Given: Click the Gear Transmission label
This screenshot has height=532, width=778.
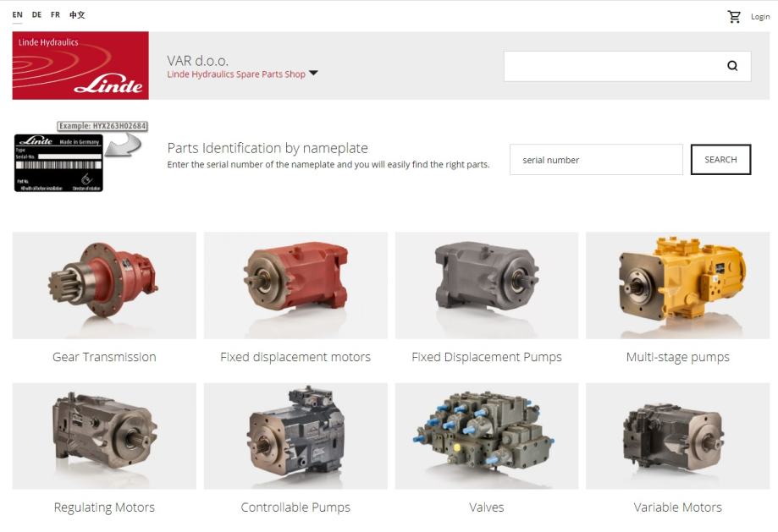Looking at the screenshot, I should coord(104,357).
